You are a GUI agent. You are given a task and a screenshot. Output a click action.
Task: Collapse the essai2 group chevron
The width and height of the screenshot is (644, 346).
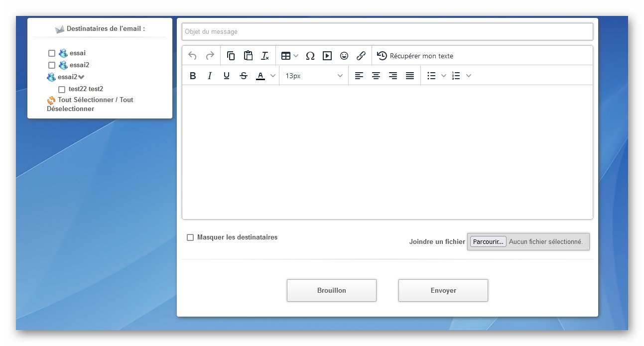point(82,77)
